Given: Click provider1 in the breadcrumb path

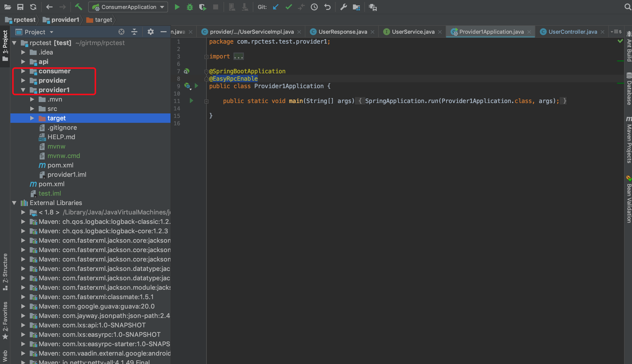Looking at the screenshot, I should (65, 20).
